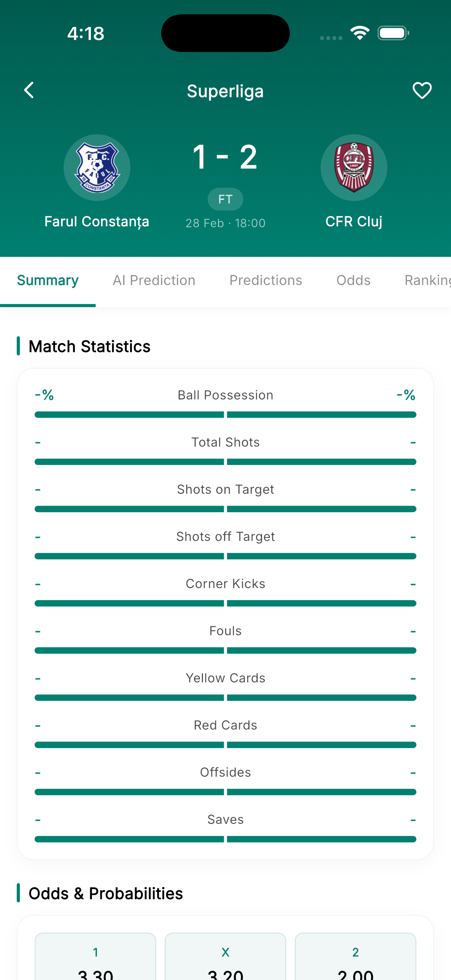Viewport: 451px width, 980px height.
Task: Tap the Superliga league title
Action: coord(225,91)
